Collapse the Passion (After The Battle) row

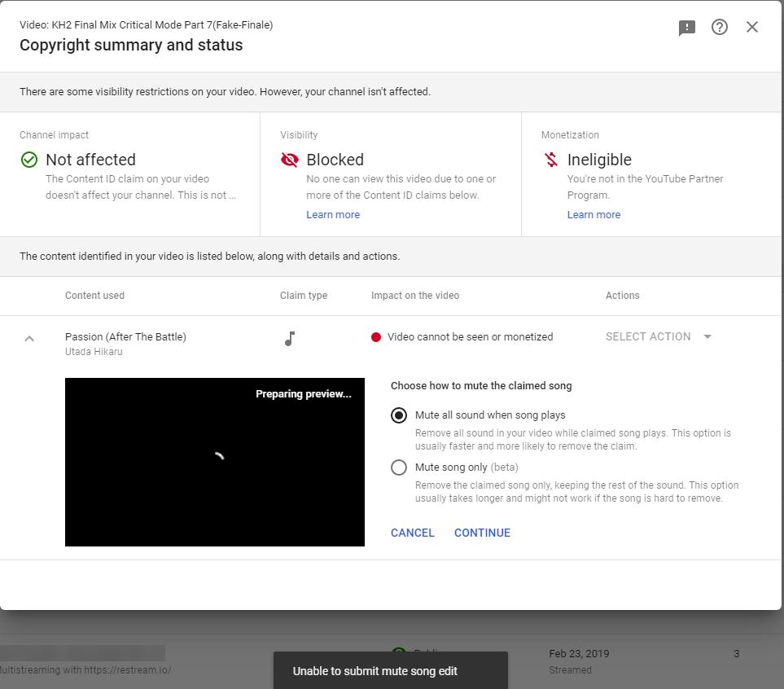pos(29,339)
